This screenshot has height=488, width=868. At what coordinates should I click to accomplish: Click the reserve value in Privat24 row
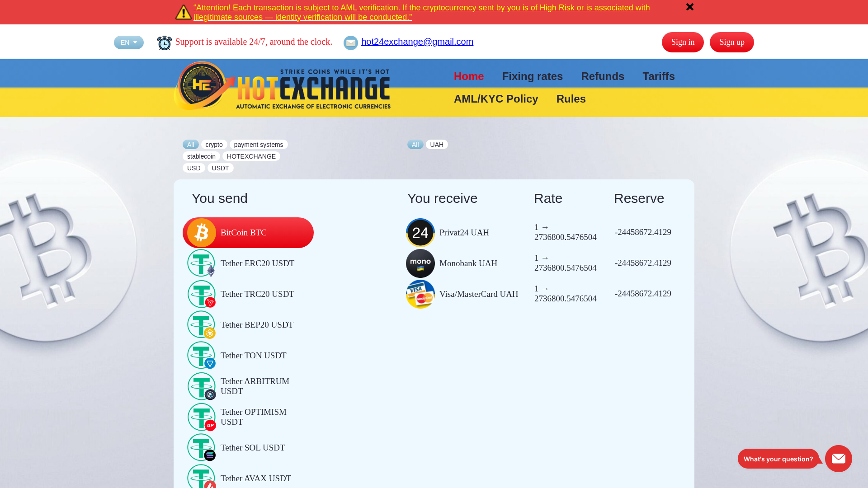click(643, 232)
